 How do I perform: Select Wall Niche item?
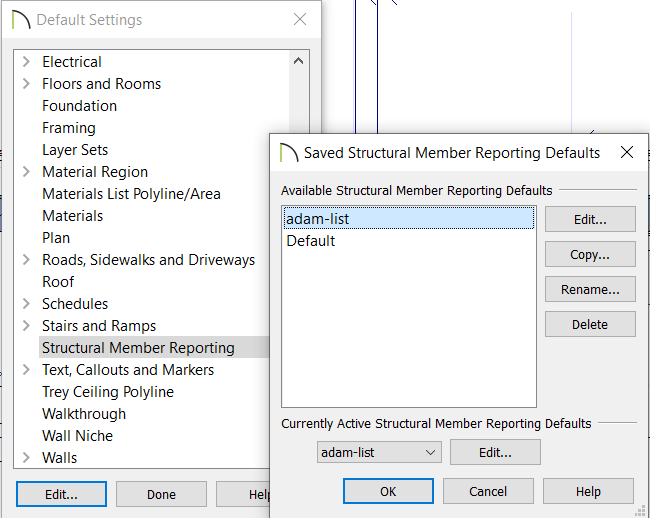pyautogui.click(x=78, y=436)
